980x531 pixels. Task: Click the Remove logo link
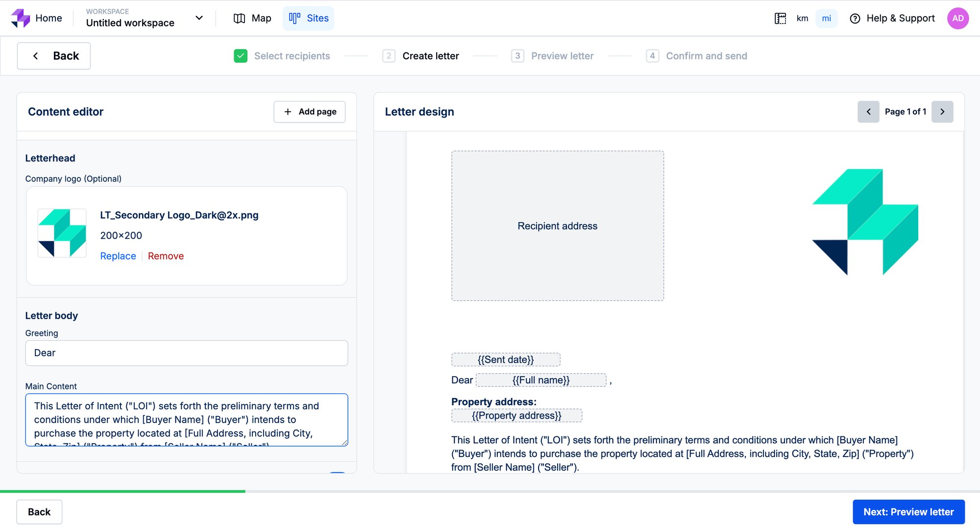(x=166, y=256)
